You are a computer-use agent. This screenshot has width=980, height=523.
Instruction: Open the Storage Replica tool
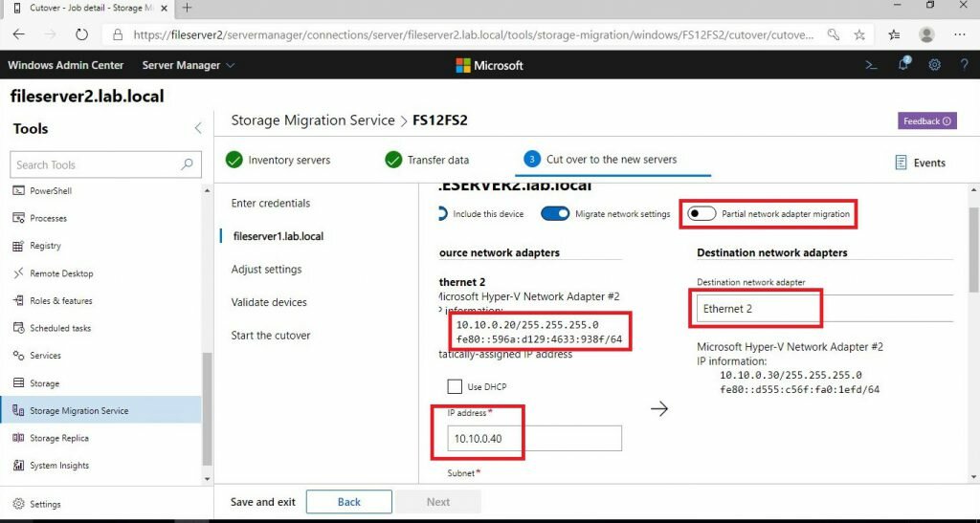[51, 438]
